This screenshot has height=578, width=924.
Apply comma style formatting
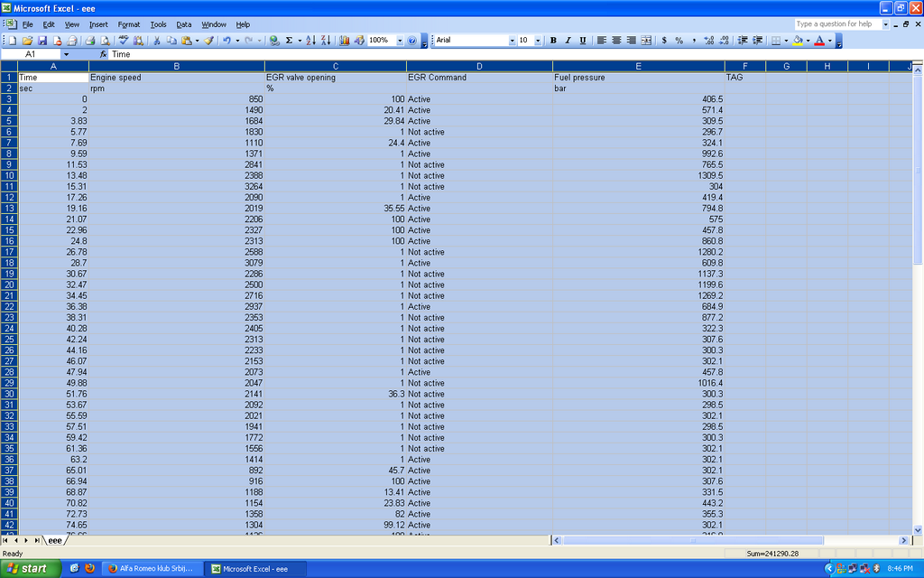694,40
